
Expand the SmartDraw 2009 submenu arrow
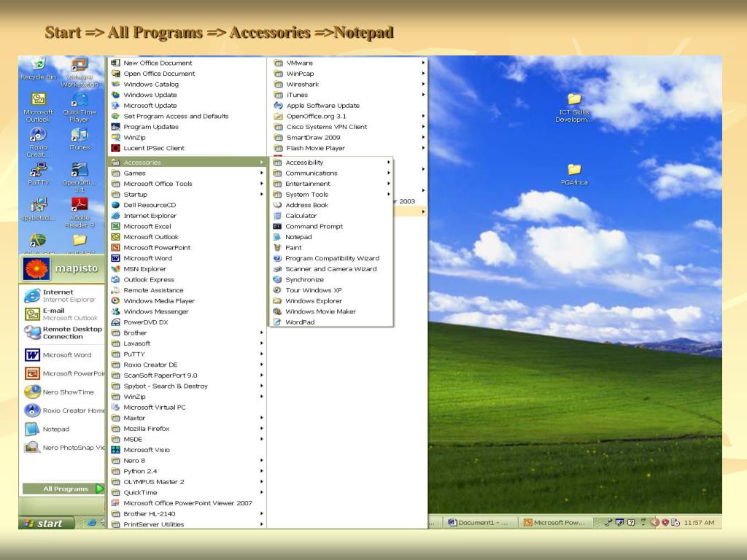423,138
